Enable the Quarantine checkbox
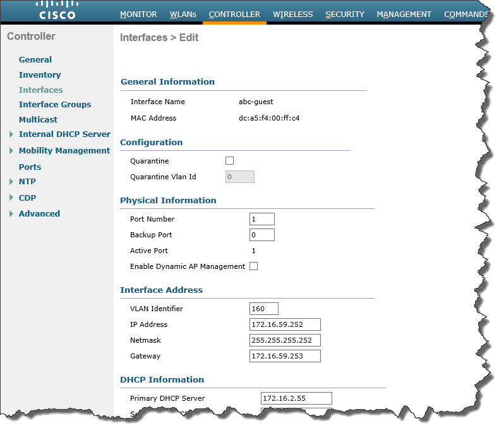Viewport: 504px width, 433px height. (x=229, y=160)
